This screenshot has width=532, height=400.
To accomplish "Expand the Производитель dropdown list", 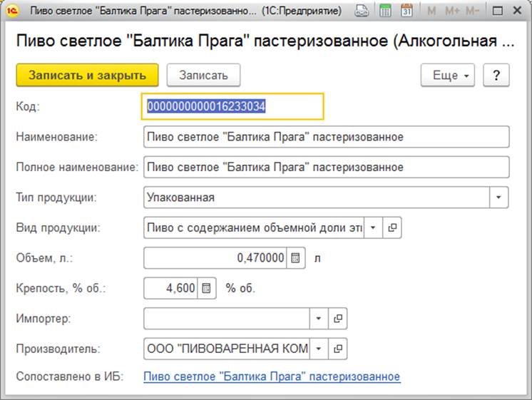I will (x=319, y=349).
